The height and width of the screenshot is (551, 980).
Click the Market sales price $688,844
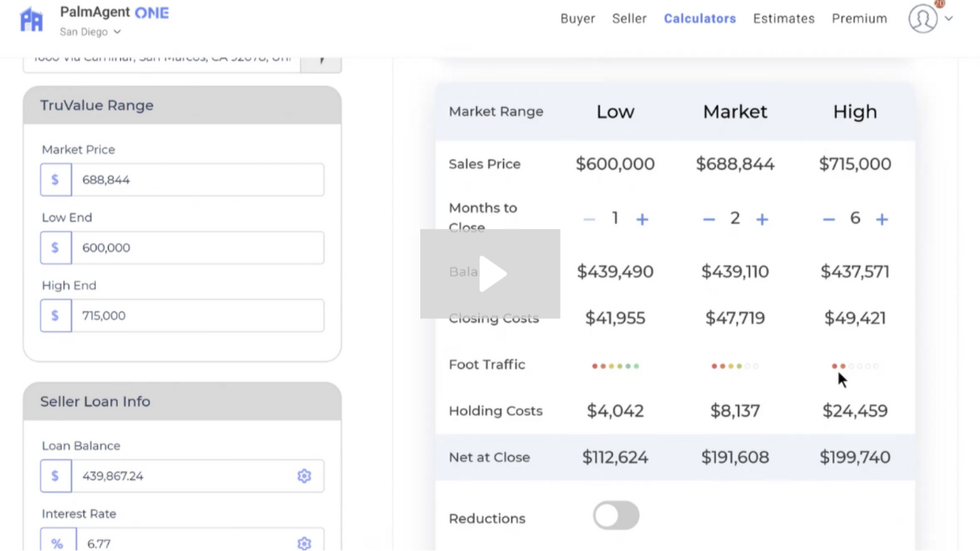(735, 164)
